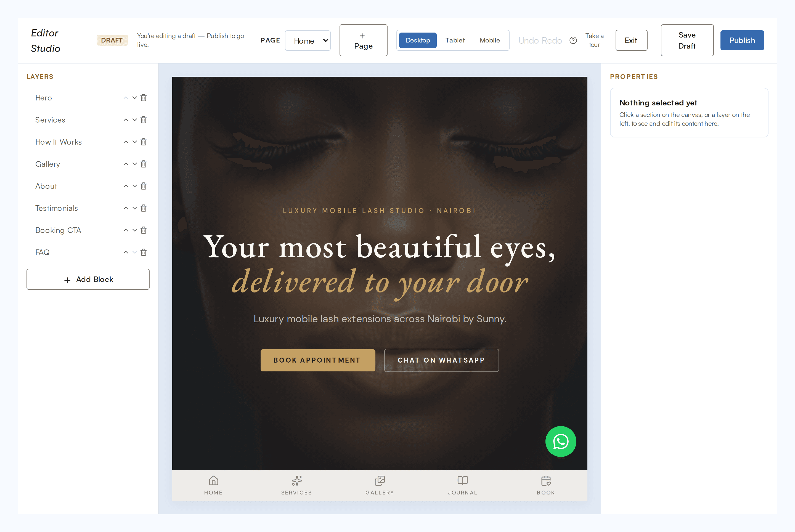Click the 'Luxury mobile lash extensions' subtitle

(380, 319)
